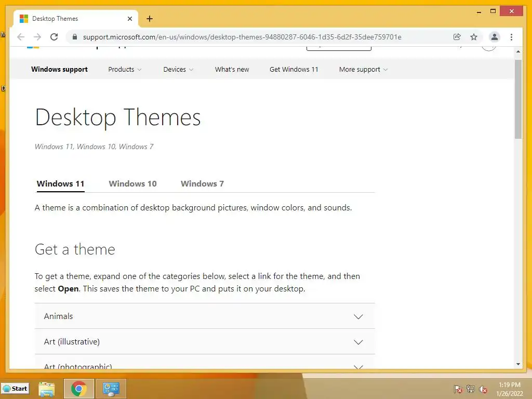Click the browser forward arrow
This screenshot has width=532, height=399.
[x=37, y=37]
